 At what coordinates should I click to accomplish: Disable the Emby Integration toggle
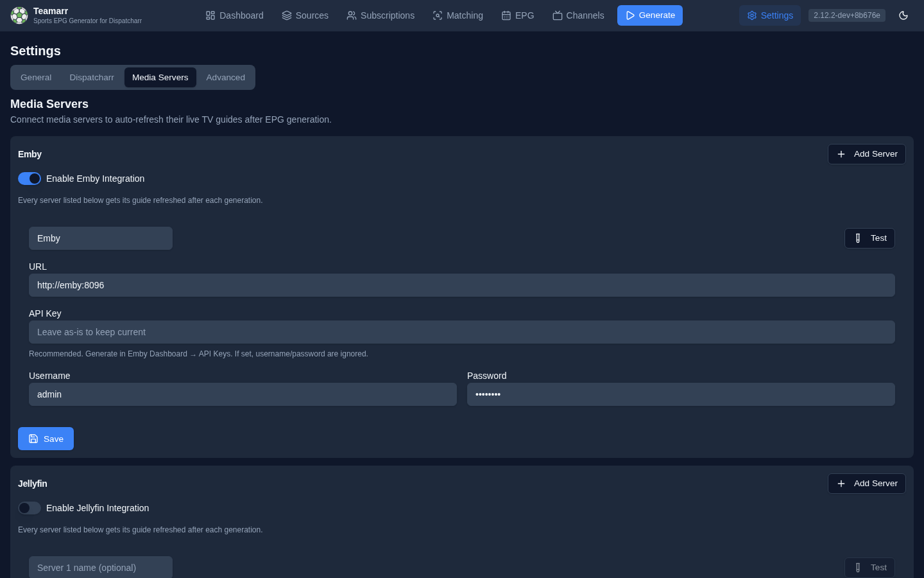pos(30,179)
